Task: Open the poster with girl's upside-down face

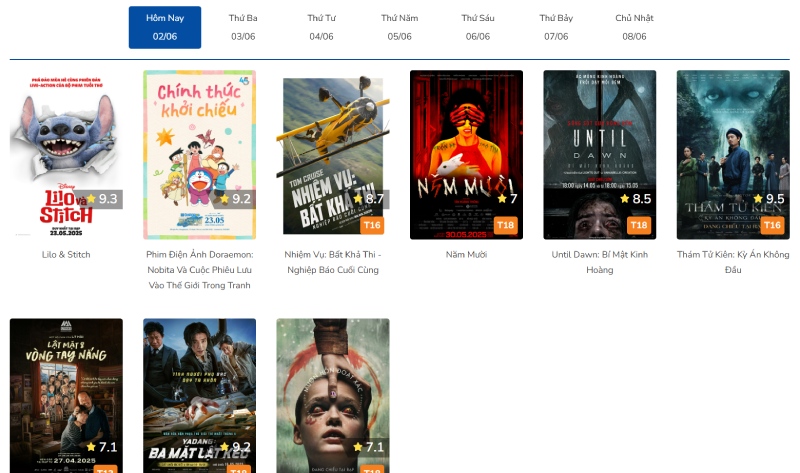Action: [333, 396]
